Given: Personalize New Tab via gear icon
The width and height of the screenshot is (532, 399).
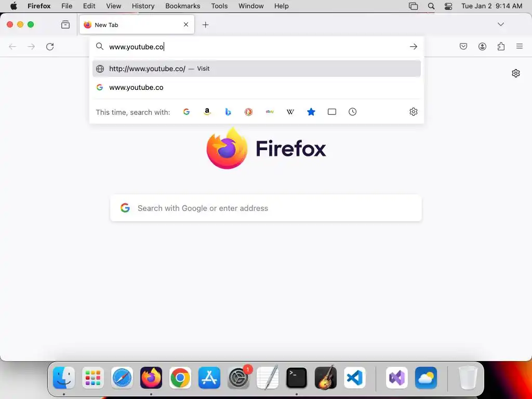Looking at the screenshot, I should (516, 73).
